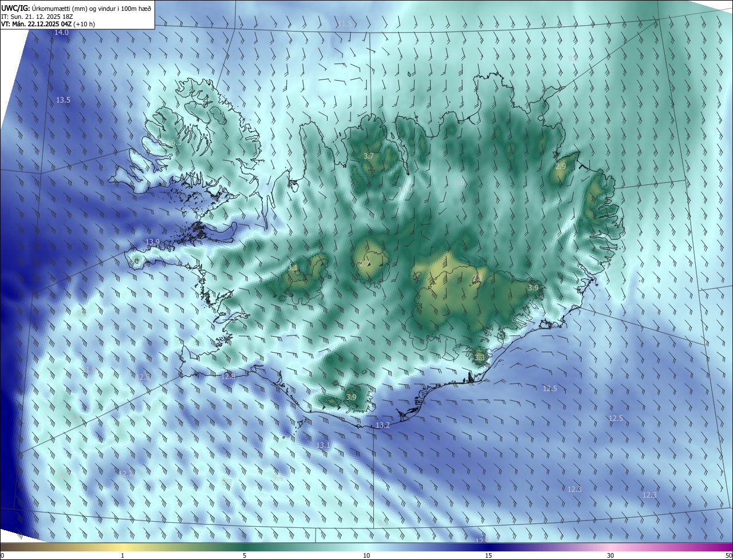Click the '1' tick on the color scale
The height and width of the screenshot is (560, 733).
tap(123, 555)
